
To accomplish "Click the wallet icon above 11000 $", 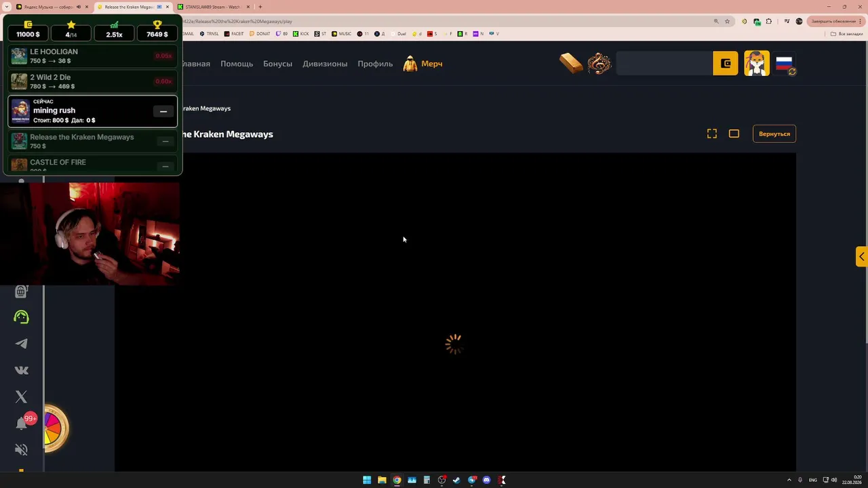I will 28,24.
